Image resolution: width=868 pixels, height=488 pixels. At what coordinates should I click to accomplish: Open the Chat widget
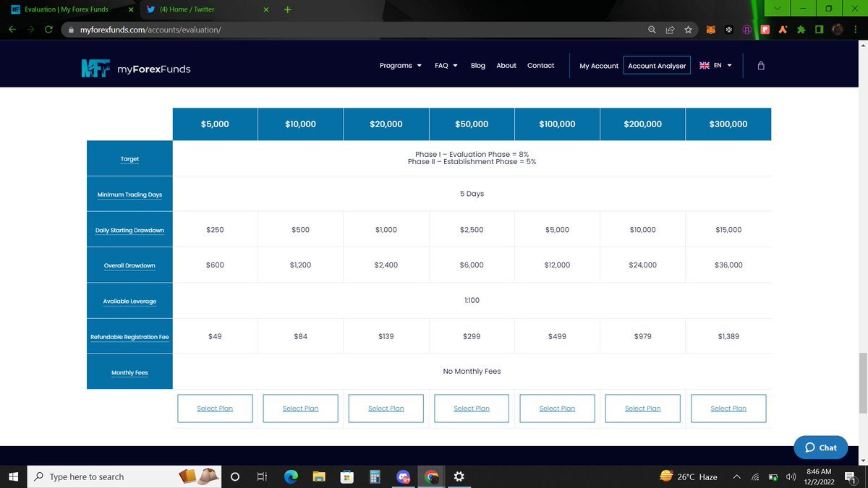click(x=820, y=448)
